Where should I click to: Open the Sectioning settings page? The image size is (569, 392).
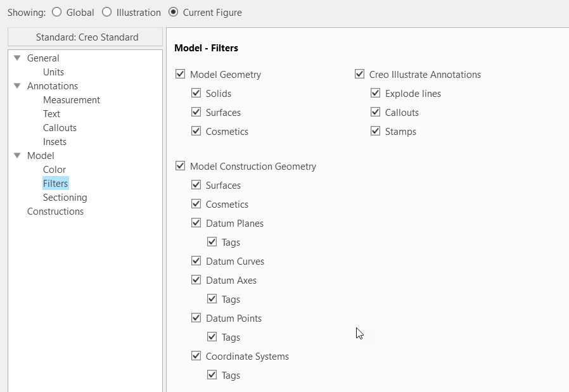65,197
